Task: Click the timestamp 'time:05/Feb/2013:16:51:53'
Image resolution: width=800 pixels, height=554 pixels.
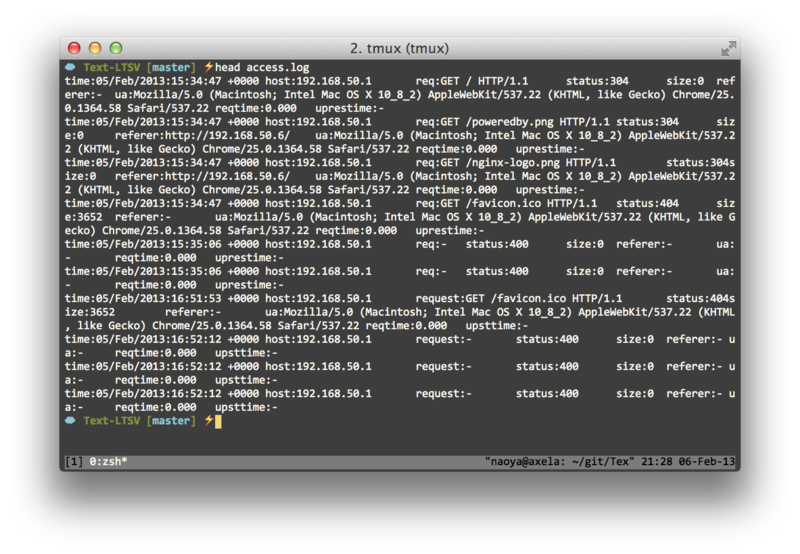Action: pyautogui.click(x=143, y=298)
